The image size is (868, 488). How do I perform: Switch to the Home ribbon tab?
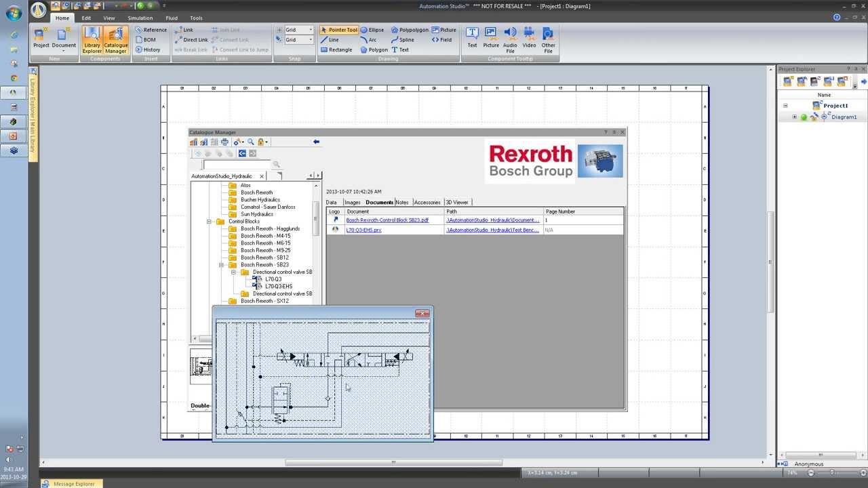[62, 18]
